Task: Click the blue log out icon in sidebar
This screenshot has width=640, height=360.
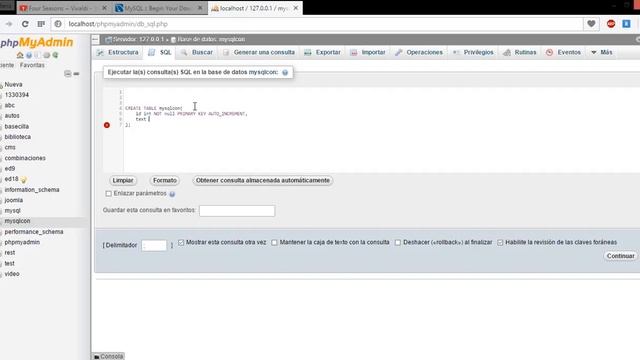Action: pyautogui.click(x=29, y=55)
